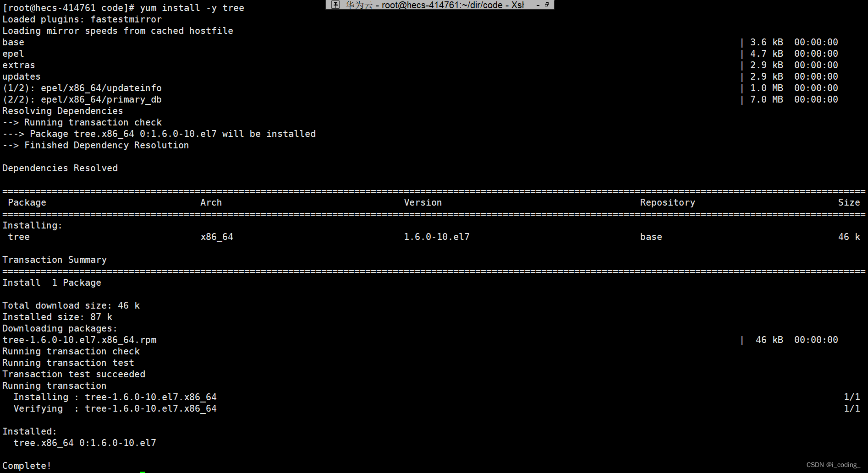This screenshot has height=473, width=868.
Task: Click the 'Repository' column header
Action: 668,202
